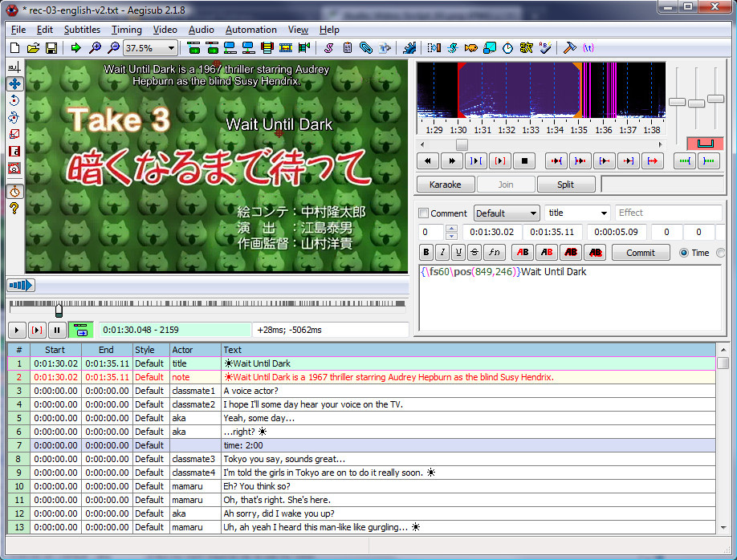The height and width of the screenshot is (560, 737).
Task: Stop audio playback
Action: click(524, 161)
